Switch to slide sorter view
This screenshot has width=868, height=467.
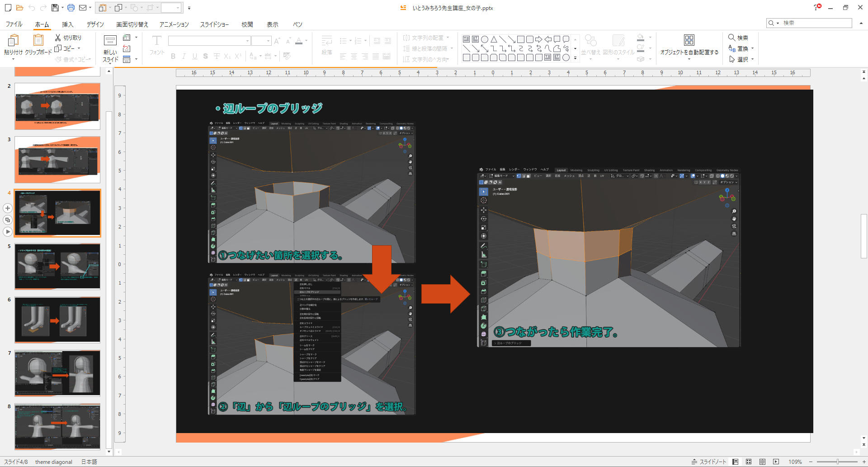[749, 462]
